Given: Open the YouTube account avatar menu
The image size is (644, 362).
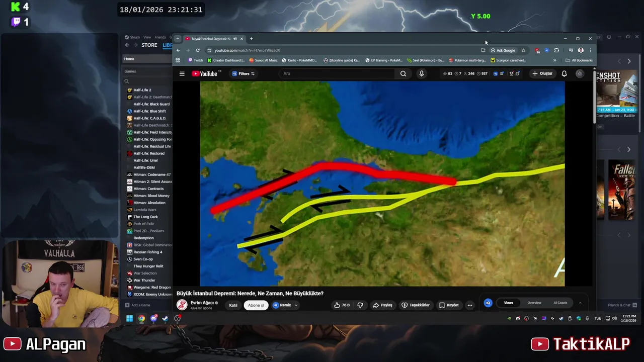Looking at the screenshot, I should (580, 73).
